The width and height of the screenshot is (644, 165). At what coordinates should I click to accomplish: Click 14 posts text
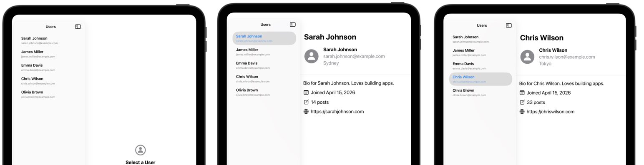[x=319, y=102]
